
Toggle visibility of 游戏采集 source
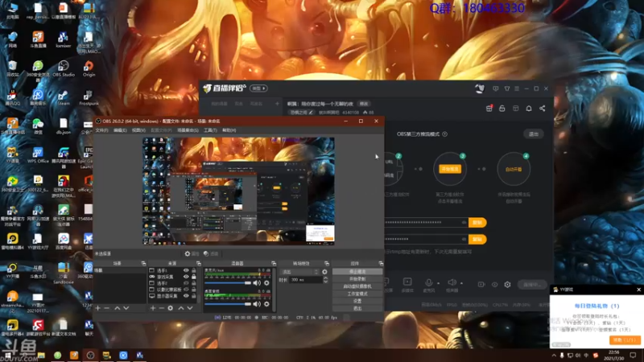pyautogui.click(x=186, y=277)
